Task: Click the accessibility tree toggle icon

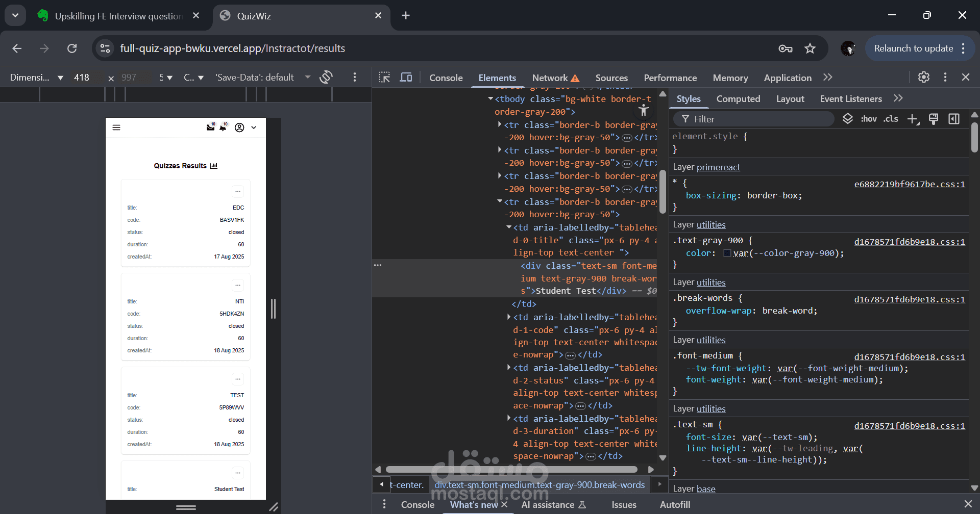Action: point(644,109)
